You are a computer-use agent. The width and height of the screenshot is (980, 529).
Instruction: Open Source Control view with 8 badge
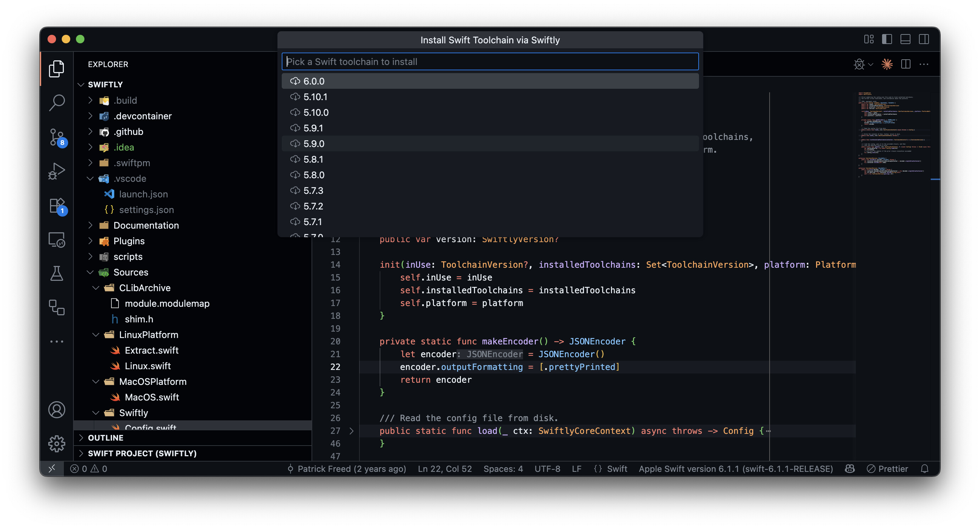coord(57,136)
